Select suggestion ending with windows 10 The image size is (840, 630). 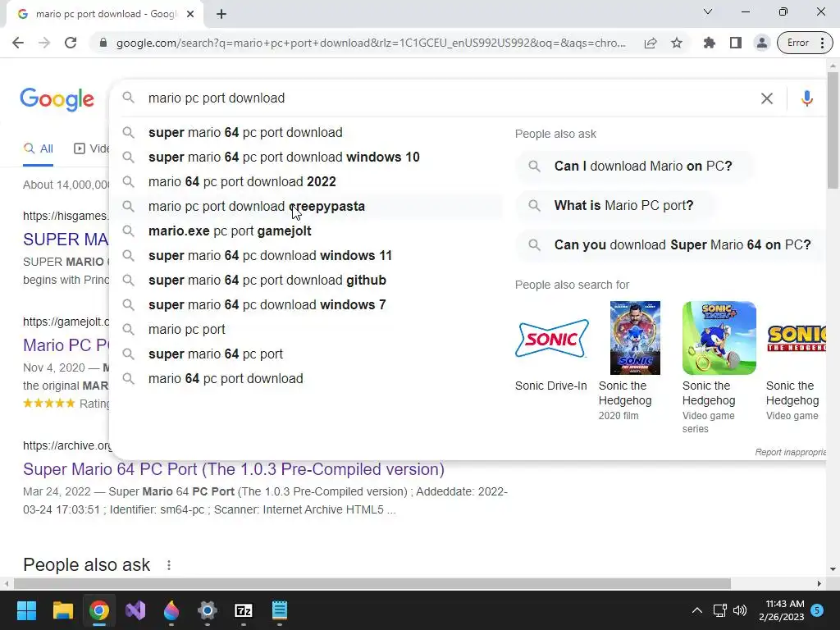[x=307, y=157]
